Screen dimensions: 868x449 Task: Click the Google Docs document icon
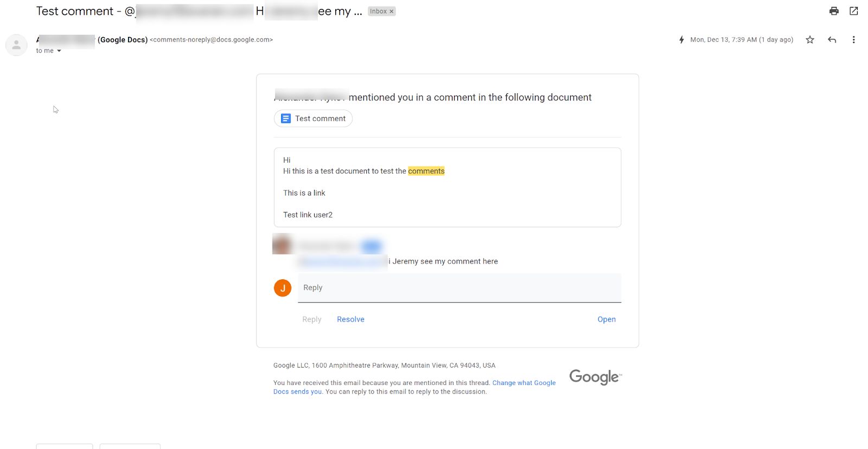(x=285, y=118)
